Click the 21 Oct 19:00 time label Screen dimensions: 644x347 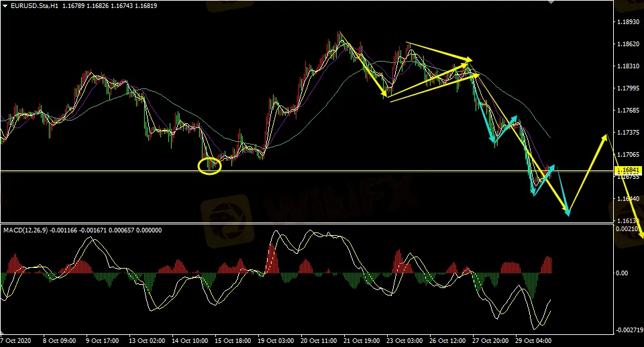pos(362,341)
